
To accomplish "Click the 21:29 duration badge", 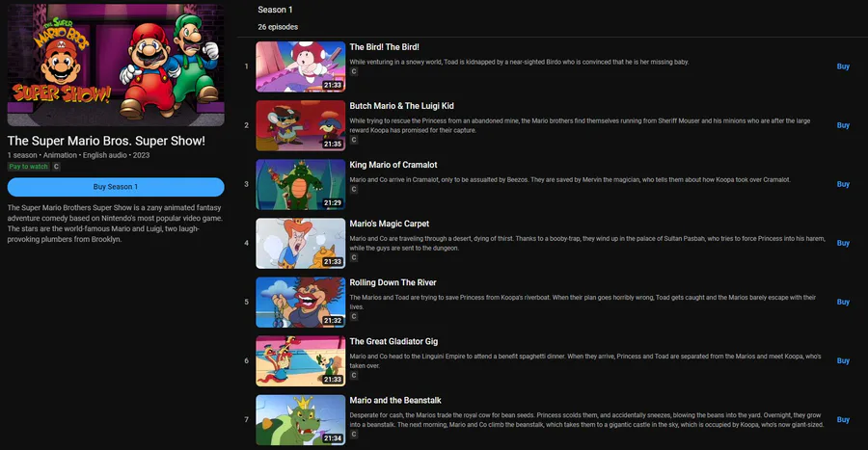I will tap(332, 203).
